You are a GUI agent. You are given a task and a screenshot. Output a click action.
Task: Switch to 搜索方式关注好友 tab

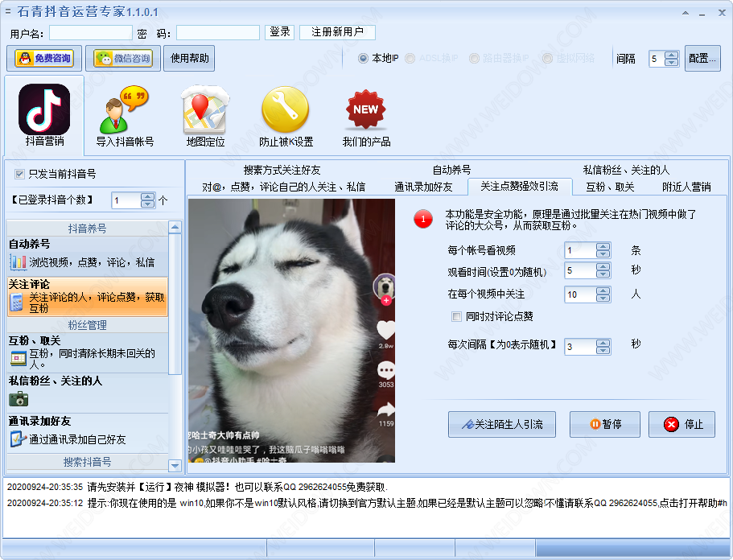(x=282, y=170)
